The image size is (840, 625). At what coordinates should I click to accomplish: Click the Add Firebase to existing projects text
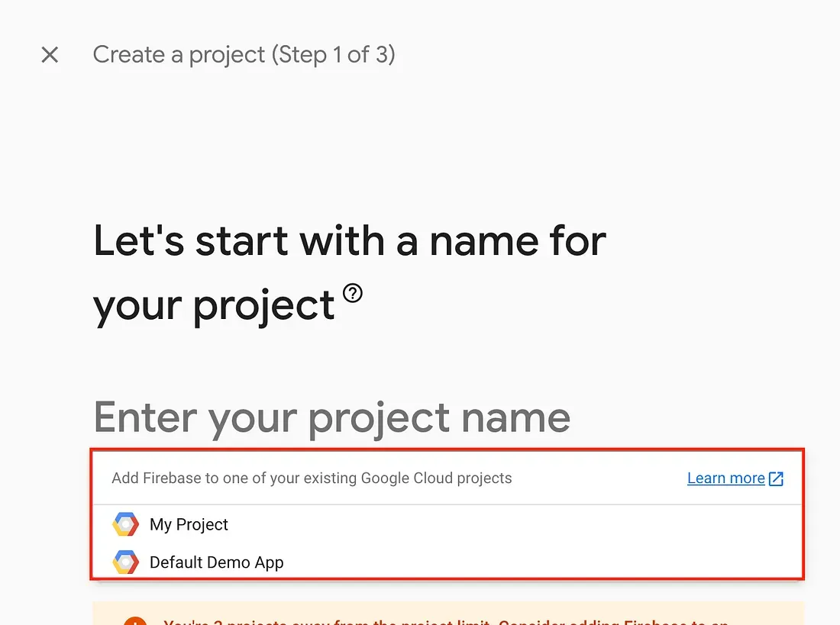pos(312,478)
